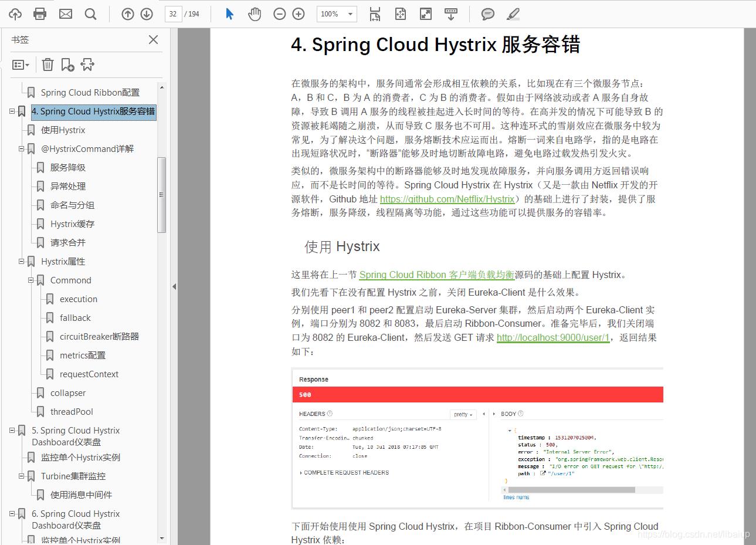Viewport: 756px width, 545px height.
Task: Click the bookmarks panel scrollbar thumb
Action: [161, 195]
